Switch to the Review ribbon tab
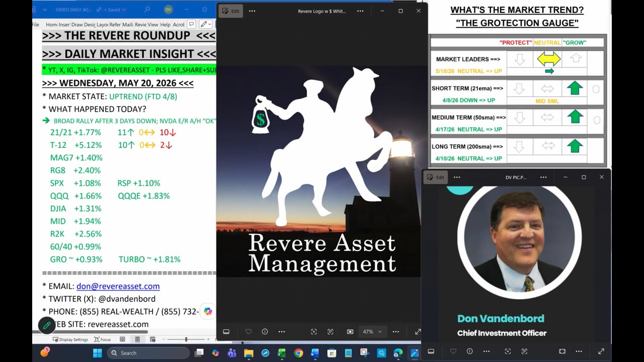Image resolution: width=644 pixels, height=362 pixels. 140,25
